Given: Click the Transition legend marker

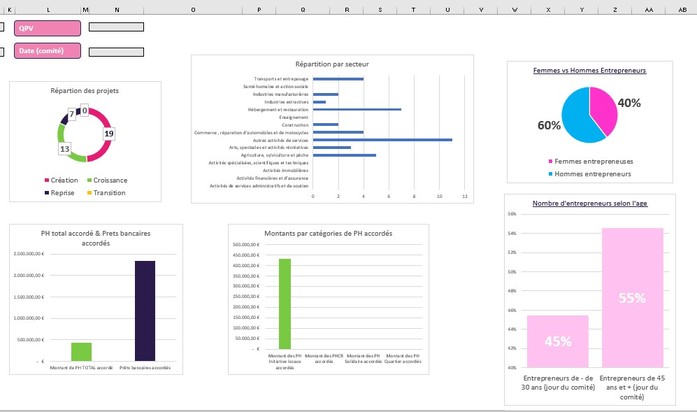Looking at the screenshot, I should coord(89,193).
